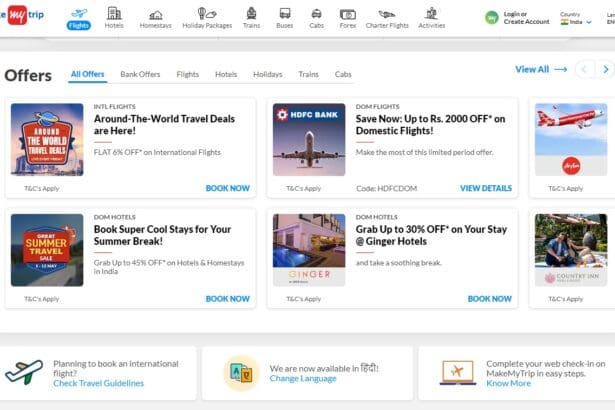Open Charter Flights

coord(387,19)
